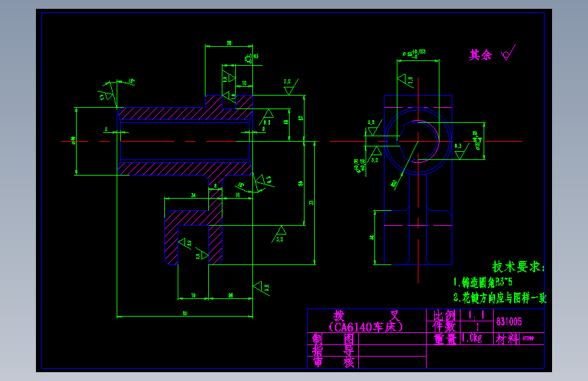Click the note '2.花键方向应与图样一致'
588x381 pixels.
point(500,298)
